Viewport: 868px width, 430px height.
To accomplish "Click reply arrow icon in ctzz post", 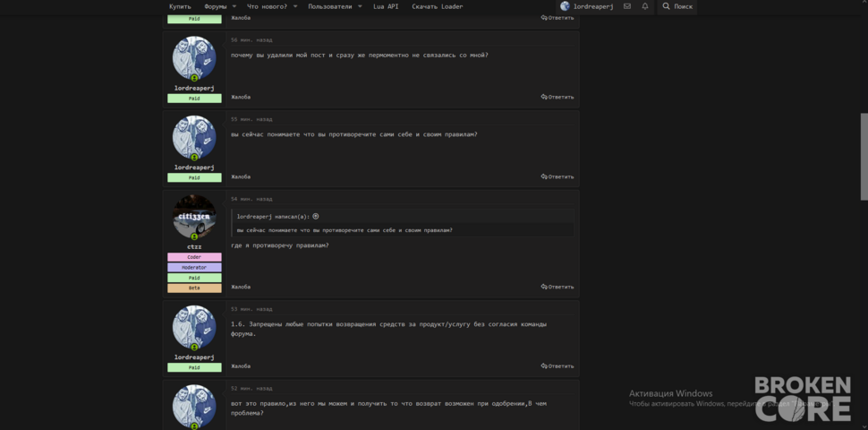I will click(544, 287).
